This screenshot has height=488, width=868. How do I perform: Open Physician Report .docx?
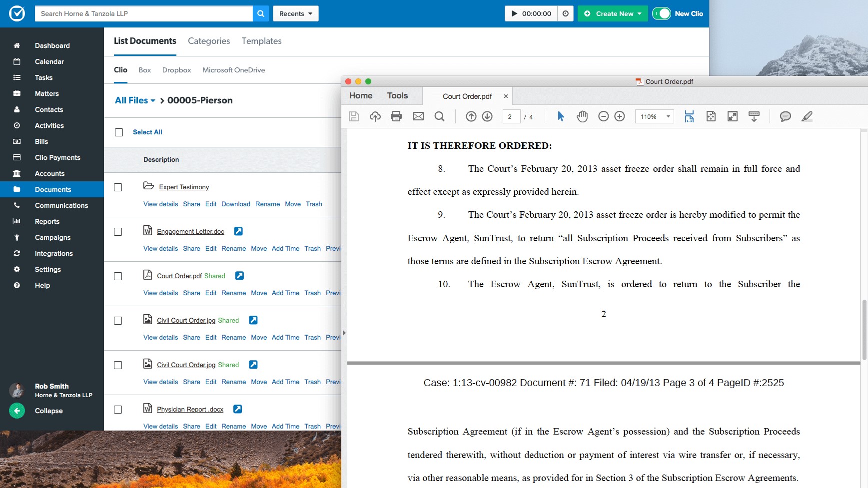pyautogui.click(x=190, y=409)
